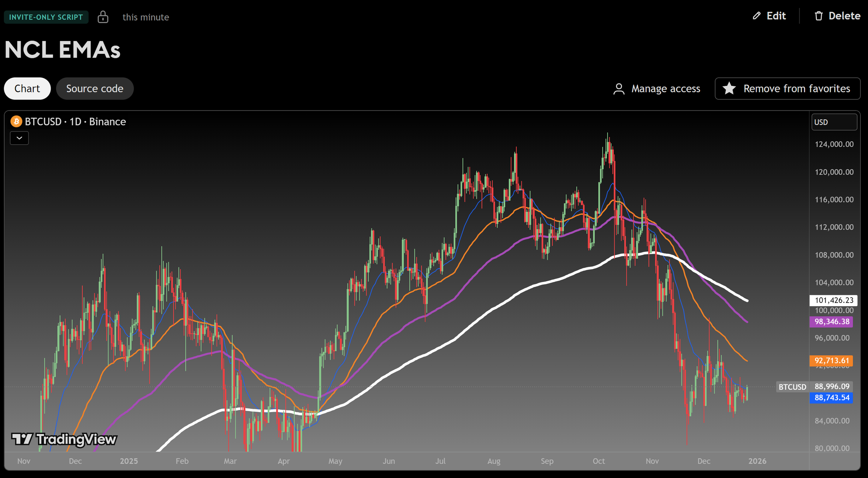Switch to the Source code tab
Image resolution: width=868 pixels, height=478 pixels.
[x=95, y=89]
